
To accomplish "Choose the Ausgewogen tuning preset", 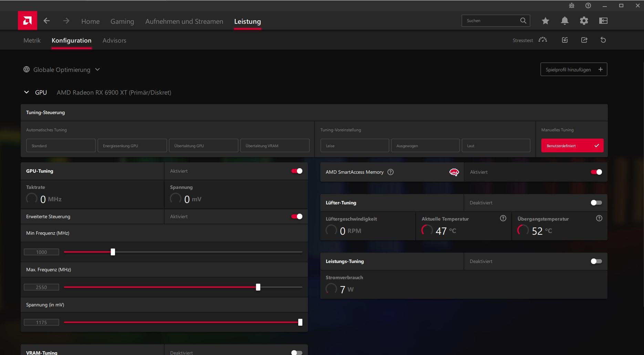I will tap(425, 145).
